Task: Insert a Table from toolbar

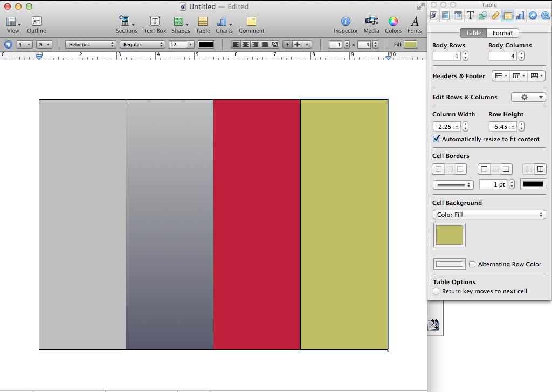Action: [x=203, y=25]
